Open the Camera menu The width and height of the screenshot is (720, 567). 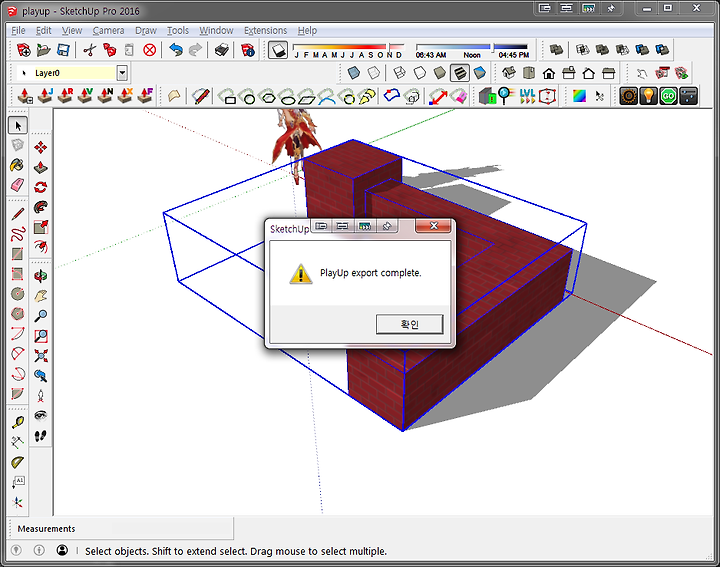tap(108, 30)
